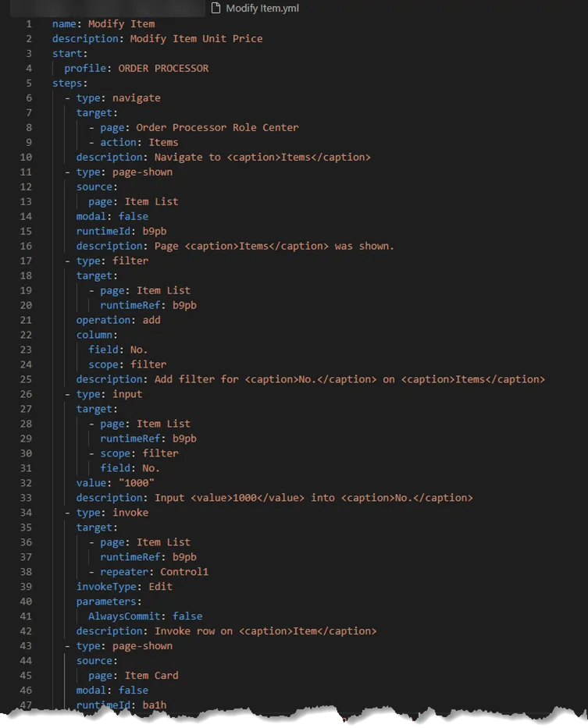Click 'repeater: Control1' text
The width and height of the screenshot is (588, 728).
(x=155, y=571)
